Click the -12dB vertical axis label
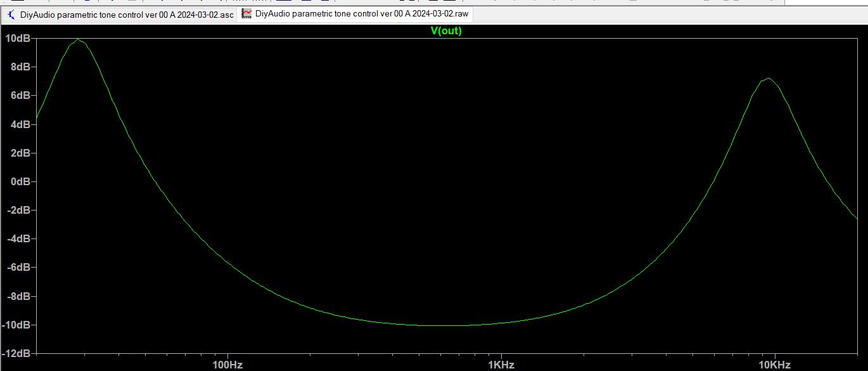This screenshot has height=371, width=868. [x=16, y=353]
